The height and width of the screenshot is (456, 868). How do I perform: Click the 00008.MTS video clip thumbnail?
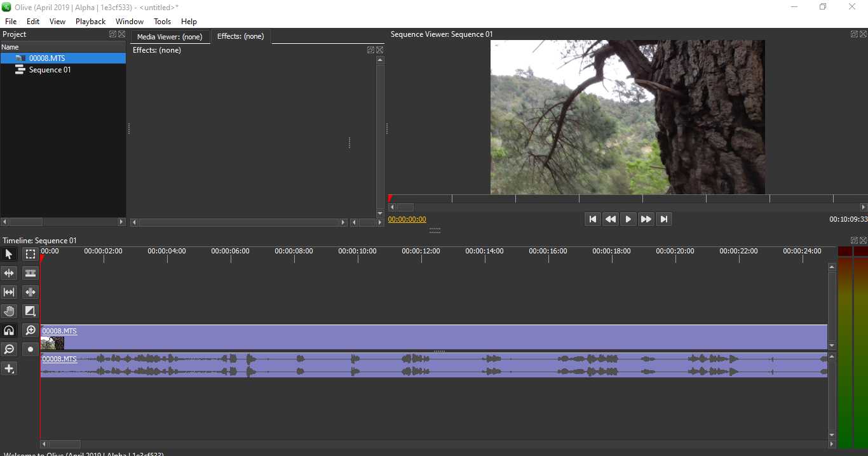point(52,343)
